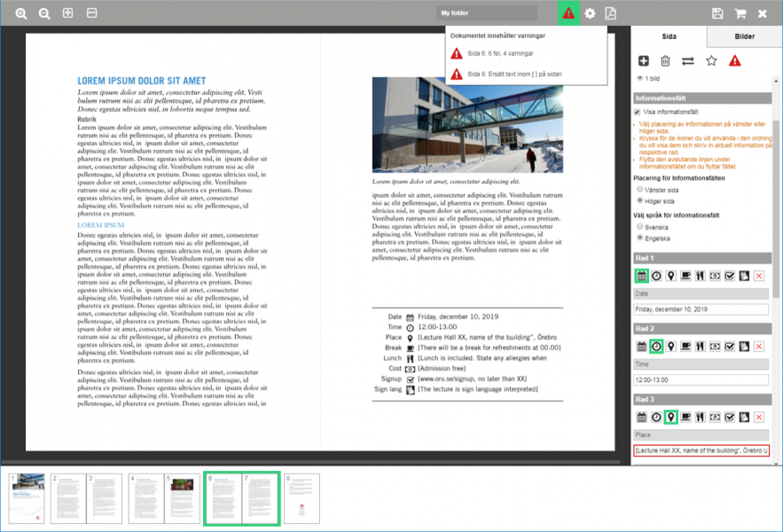Select the checkmark signup icon in Rad 2
Image resolution: width=783 pixels, height=532 pixels.
[x=730, y=346]
